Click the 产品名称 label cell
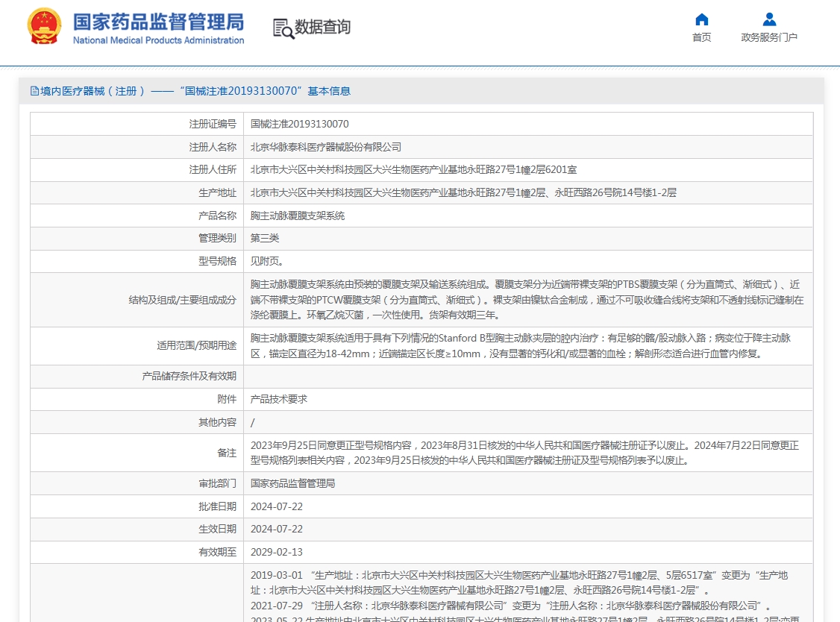Image resolution: width=840 pixels, height=622 pixels. [137, 216]
